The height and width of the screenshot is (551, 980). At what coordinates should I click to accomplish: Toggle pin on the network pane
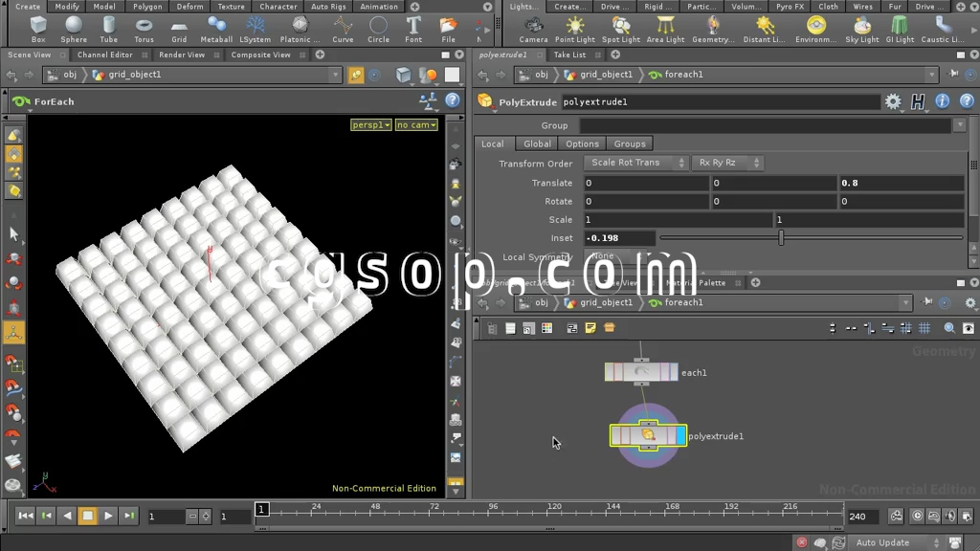927,301
